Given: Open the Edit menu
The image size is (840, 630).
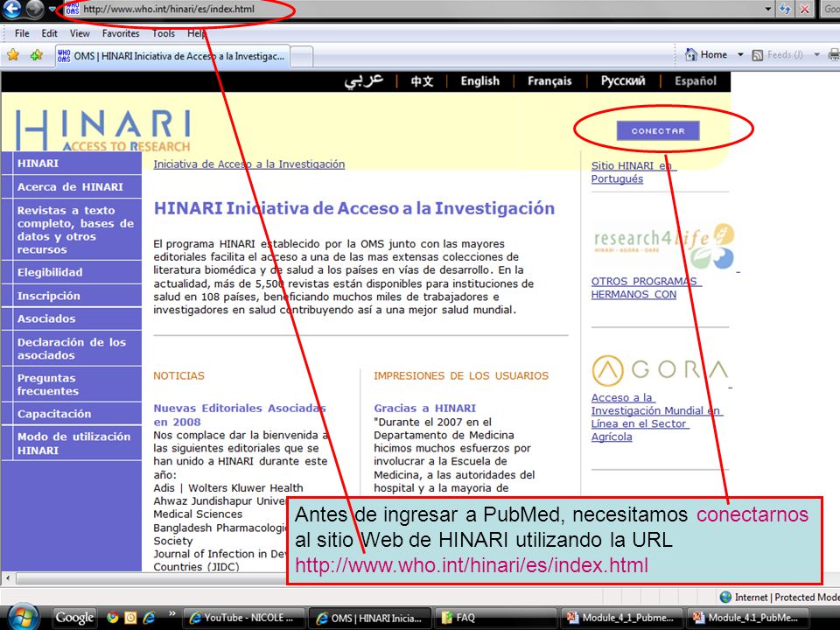Looking at the screenshot, I should click(49, 33).
